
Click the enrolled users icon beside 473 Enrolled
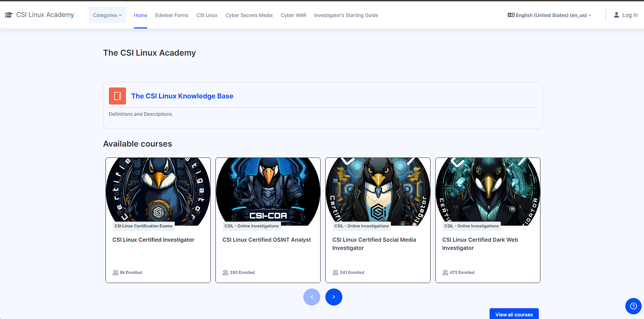(445, 273)
